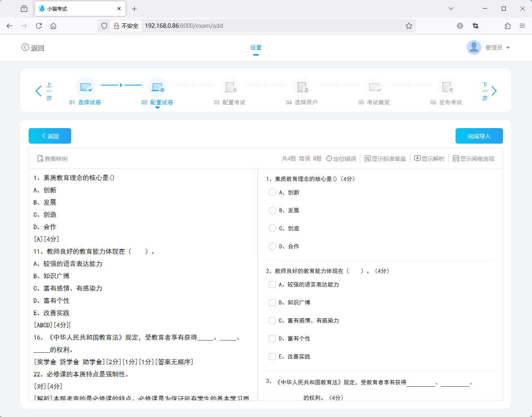Image resolution: width=532 pixels, height=417 pixels.
Task: Toggle 显示阅卷选项 grading options
Action: coord(474,158)
